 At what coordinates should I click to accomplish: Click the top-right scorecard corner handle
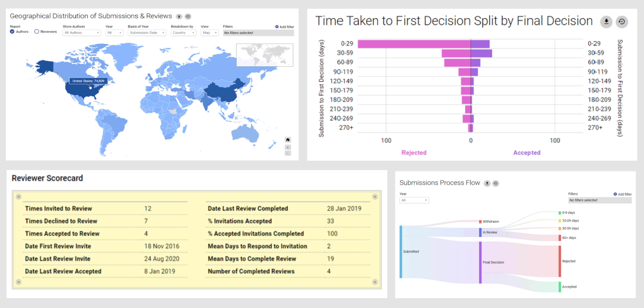pos(375,197)
